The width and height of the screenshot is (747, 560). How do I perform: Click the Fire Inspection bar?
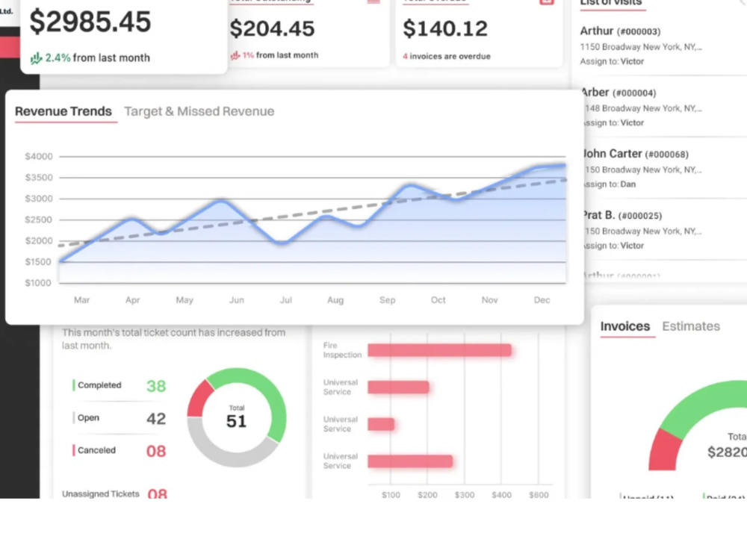coord(439,350)
